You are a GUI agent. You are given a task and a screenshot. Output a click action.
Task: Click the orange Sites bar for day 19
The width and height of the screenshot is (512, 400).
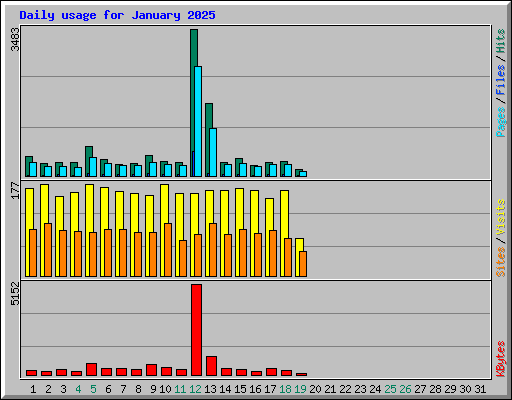[303, 264]
